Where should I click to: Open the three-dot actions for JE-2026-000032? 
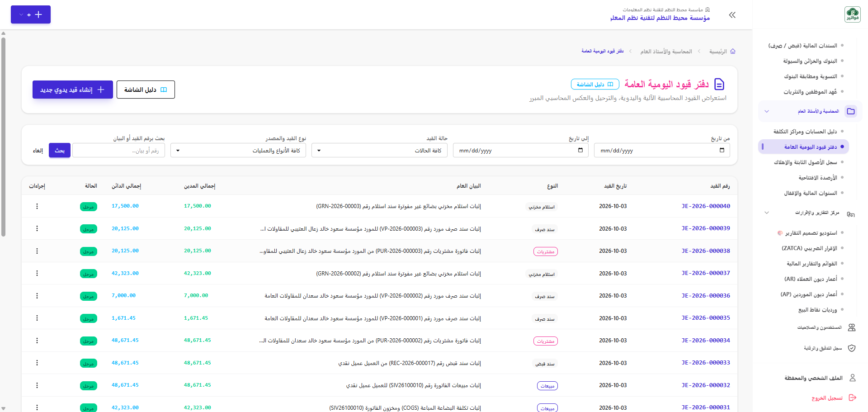[37, 385]
